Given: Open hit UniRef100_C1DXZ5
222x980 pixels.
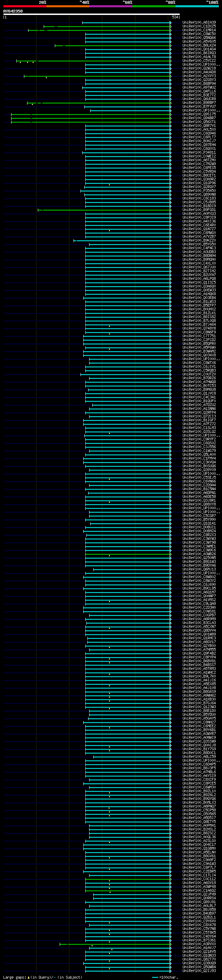Looking at the screenshot, I should 199,26.
